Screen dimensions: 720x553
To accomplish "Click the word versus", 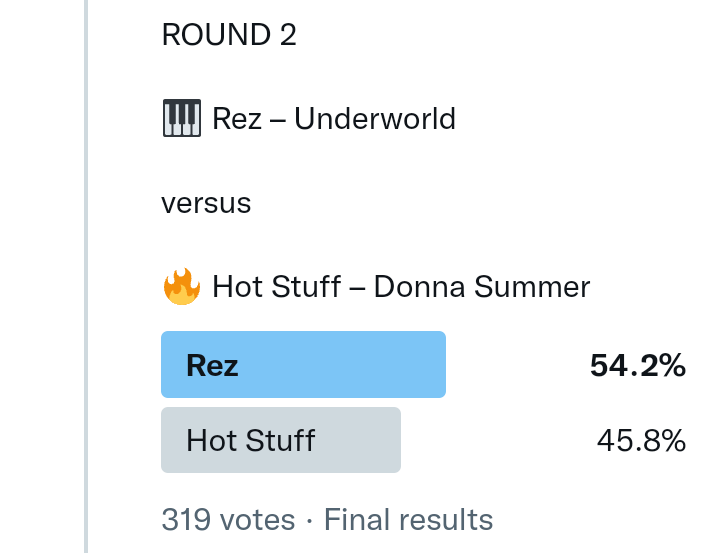I will pyautogui.click(x=206, y=204).
